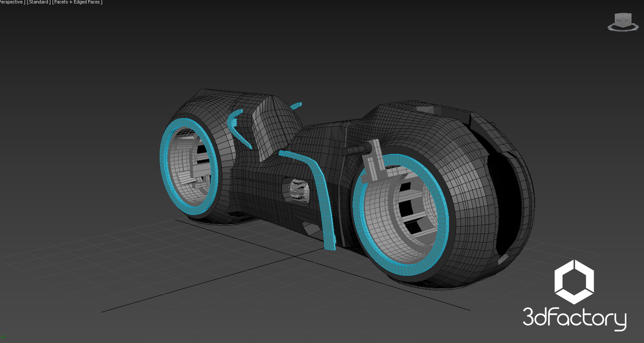The width and height of the screenshot is (644, 343).
Task: Click the edge between ViewCube Right and Back faces
Action: [623, 20]
